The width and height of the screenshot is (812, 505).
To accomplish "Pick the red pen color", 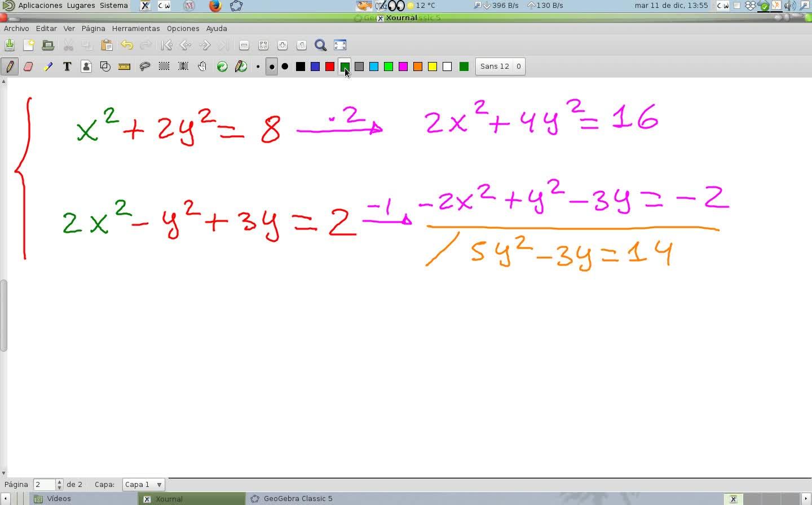I will click(x=330, y=67).
